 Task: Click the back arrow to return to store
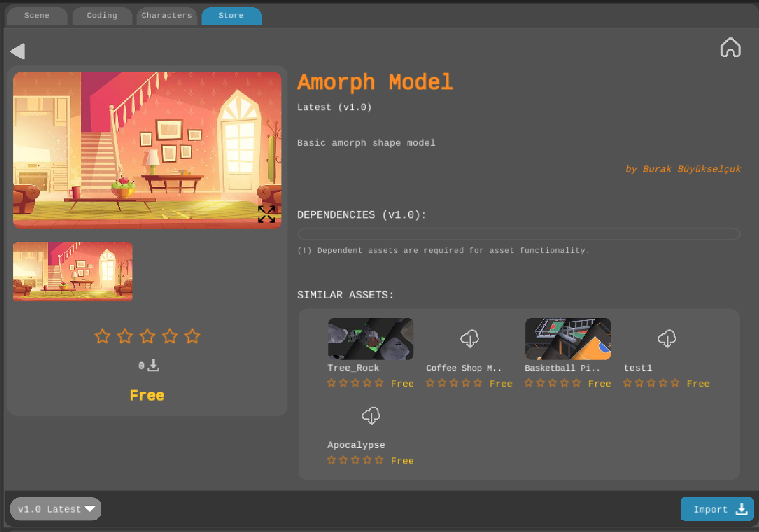[17, 51]
